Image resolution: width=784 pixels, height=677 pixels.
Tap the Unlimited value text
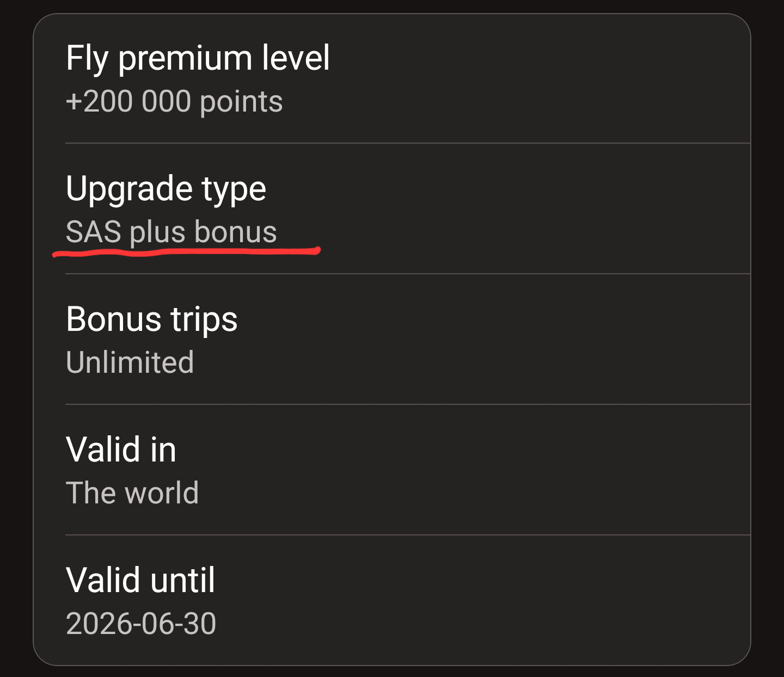(x=130, y=362)
